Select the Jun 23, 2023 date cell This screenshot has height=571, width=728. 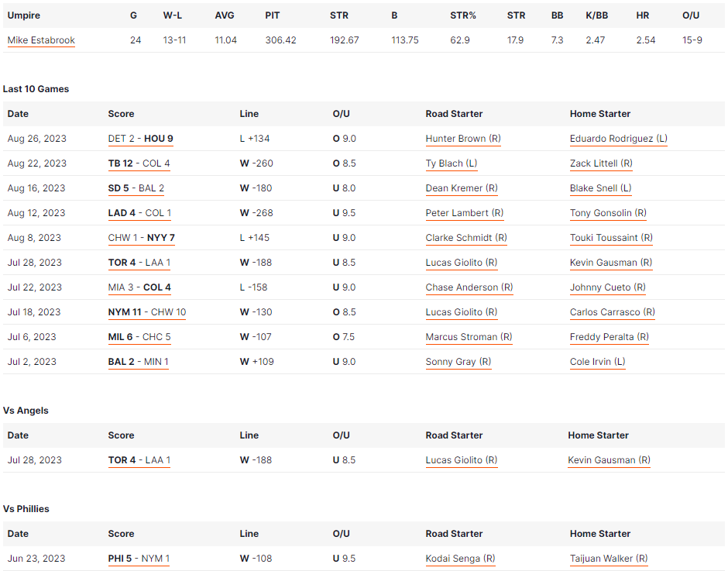[x=36, y=559]
